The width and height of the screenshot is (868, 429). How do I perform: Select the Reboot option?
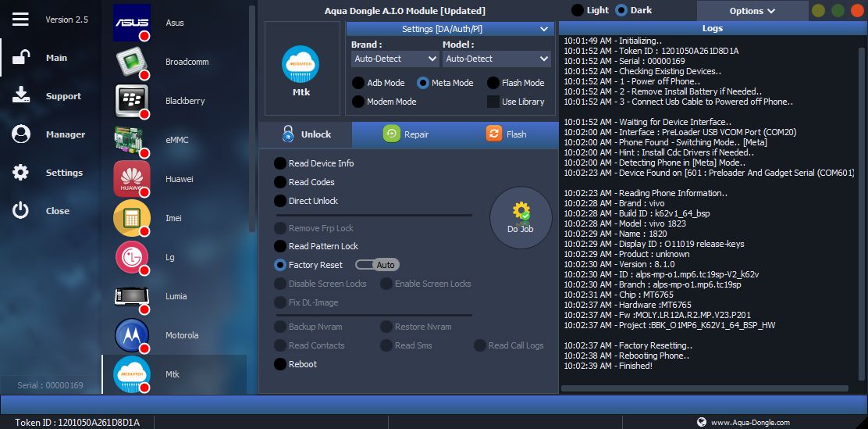pos(280,364)
